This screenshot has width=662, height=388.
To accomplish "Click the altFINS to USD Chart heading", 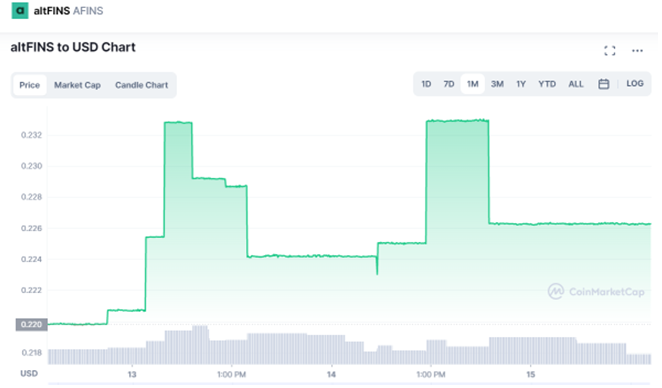I will click(x=73, y=47).
